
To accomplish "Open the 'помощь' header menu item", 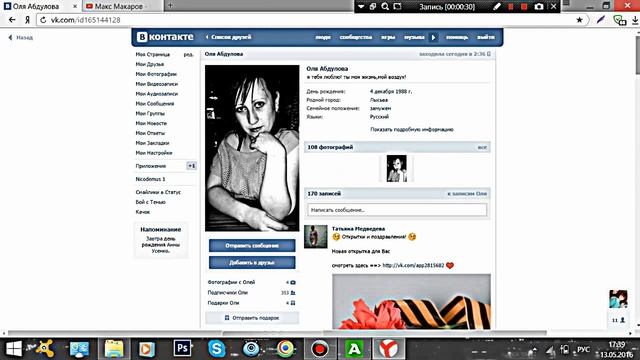I will (x=457, y=37).
